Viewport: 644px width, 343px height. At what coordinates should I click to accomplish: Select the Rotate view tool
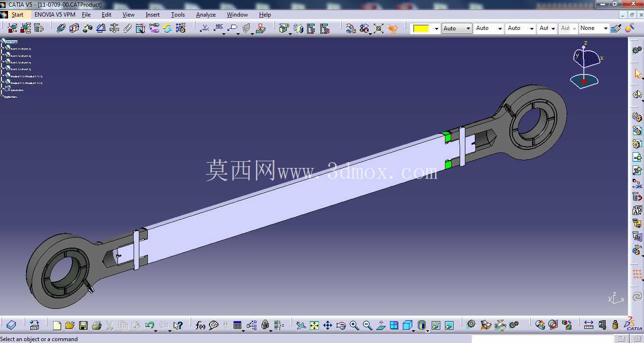point(341,325)
